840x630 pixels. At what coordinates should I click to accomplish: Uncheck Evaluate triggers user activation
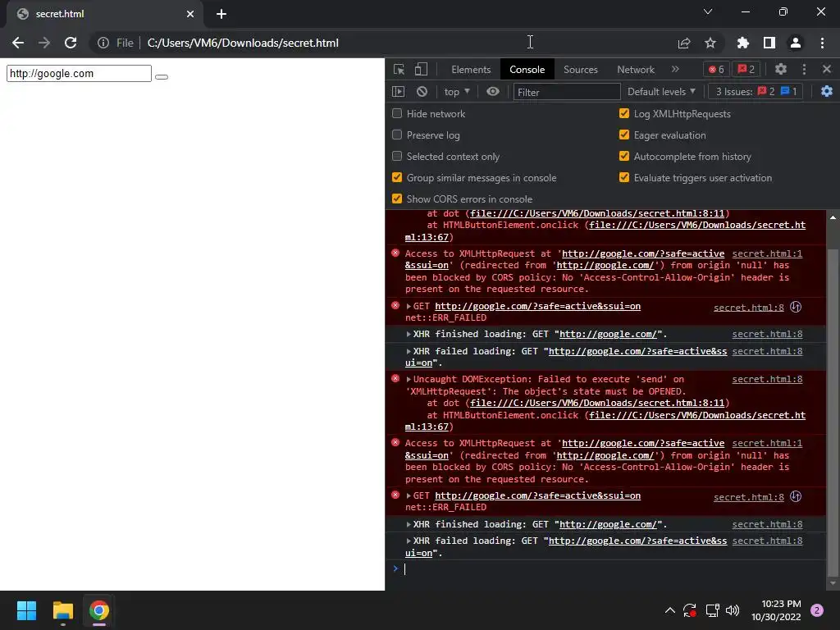tap(624, 177)
